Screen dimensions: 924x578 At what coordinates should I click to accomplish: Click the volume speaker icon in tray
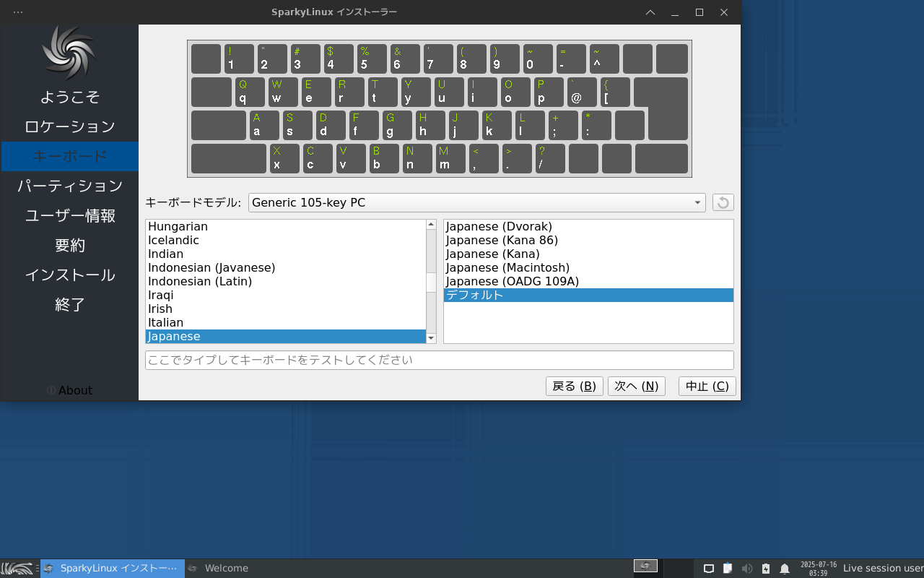pyautogui.click(x=747, y=569)
